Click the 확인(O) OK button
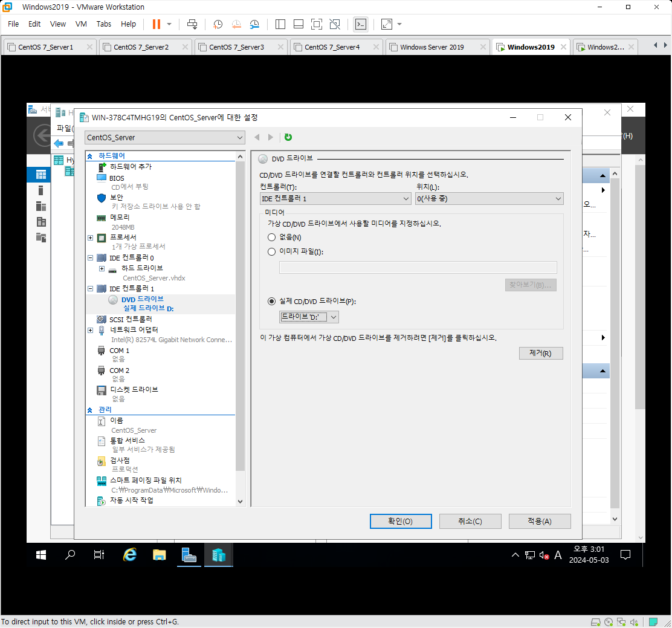 click(x=401, y=521)
